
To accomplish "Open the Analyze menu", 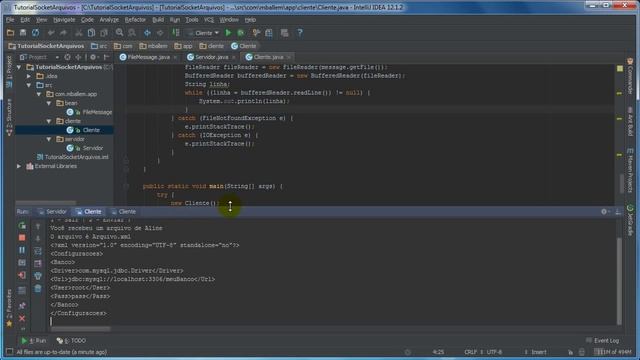I will tap(109, 20).
